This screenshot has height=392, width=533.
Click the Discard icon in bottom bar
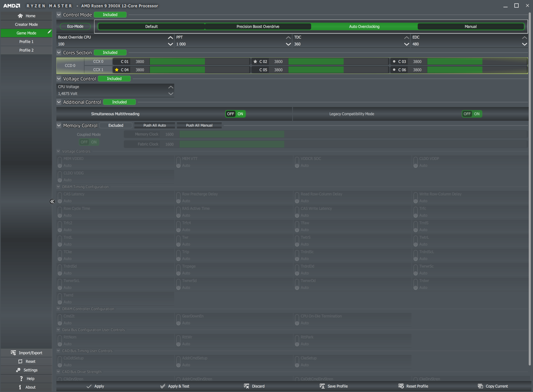246,386
